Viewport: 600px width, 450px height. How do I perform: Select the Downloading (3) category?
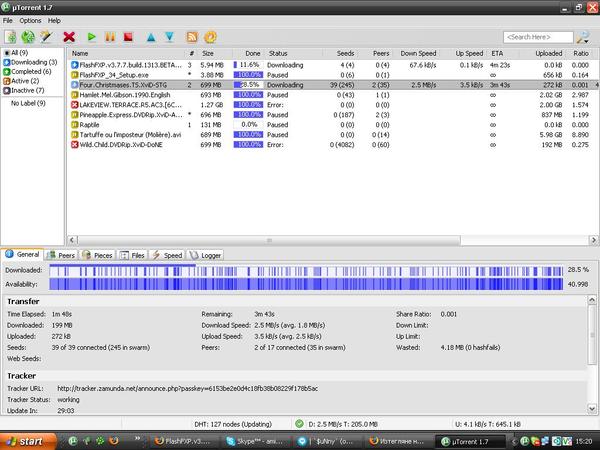point(30,62)
